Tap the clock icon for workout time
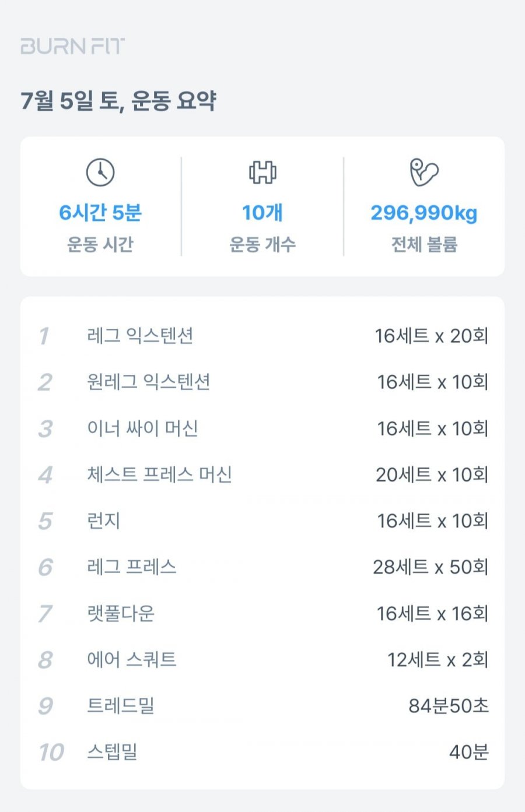 100,173
